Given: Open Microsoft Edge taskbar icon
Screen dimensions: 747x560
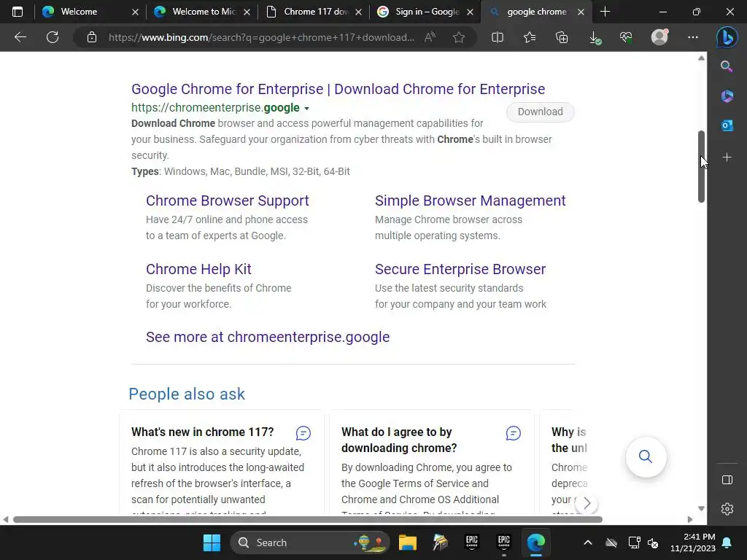Looking at the screenshot, I should (536, 542).
